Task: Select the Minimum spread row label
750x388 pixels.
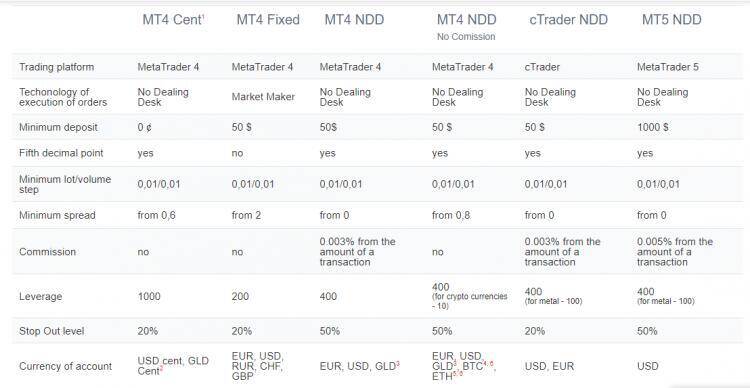Action: tap(57, 215)
